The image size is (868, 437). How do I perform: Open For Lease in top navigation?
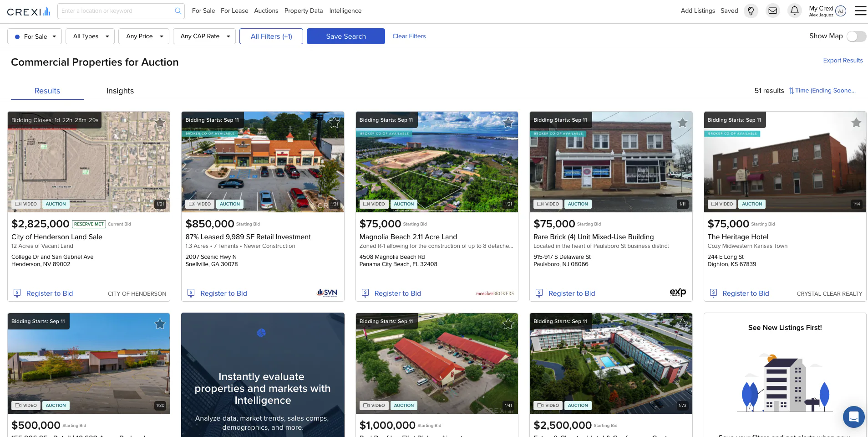234,11
